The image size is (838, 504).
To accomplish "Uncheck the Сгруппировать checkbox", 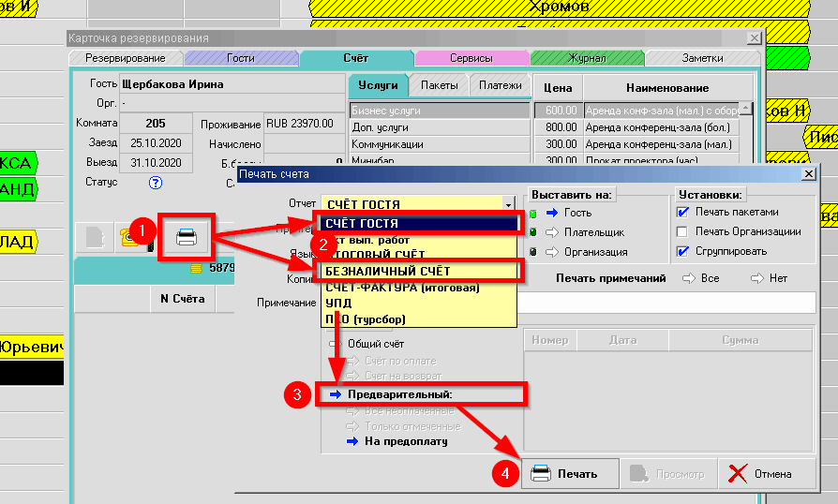I will point(682,251).
